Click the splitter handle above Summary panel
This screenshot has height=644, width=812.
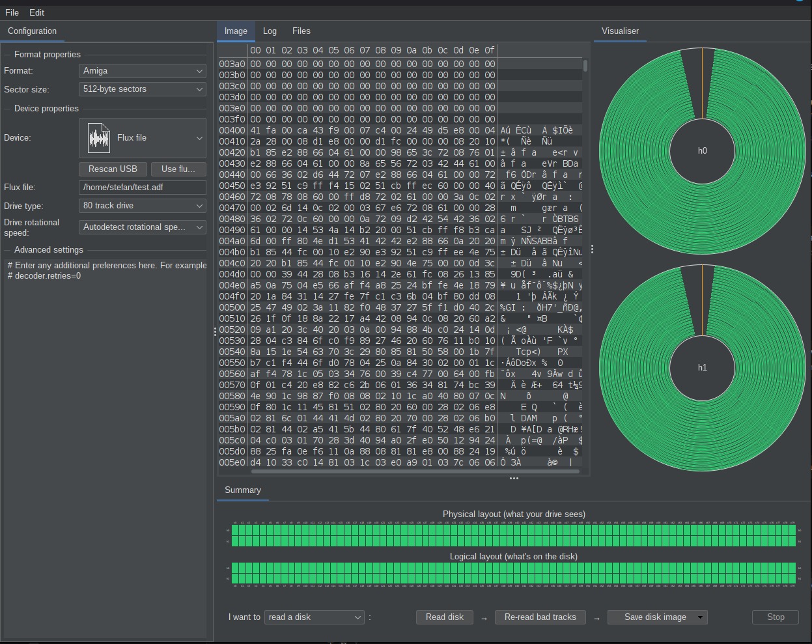(514, 478)
